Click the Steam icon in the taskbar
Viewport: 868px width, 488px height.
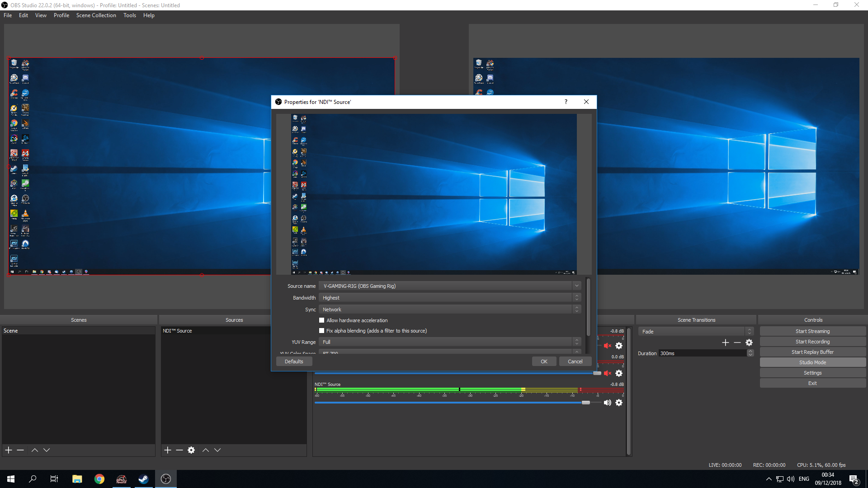(x=144, y=479)
